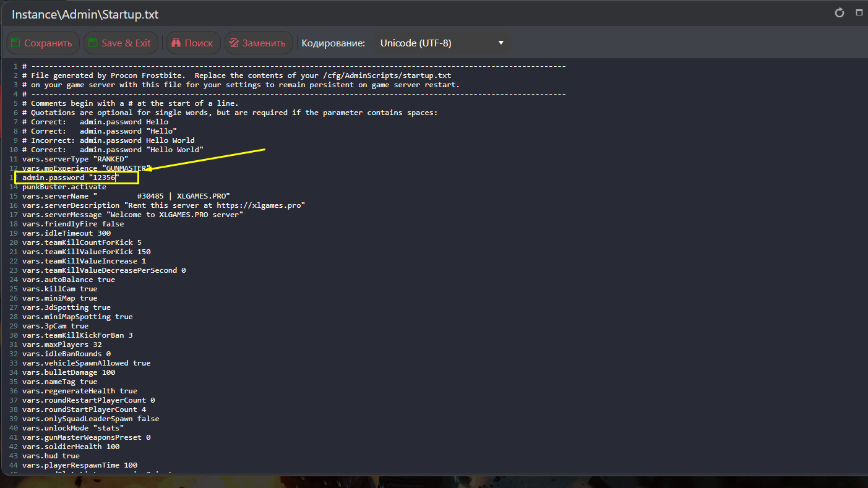
Task: Click the Кодирование label
Action: point(333,43)
